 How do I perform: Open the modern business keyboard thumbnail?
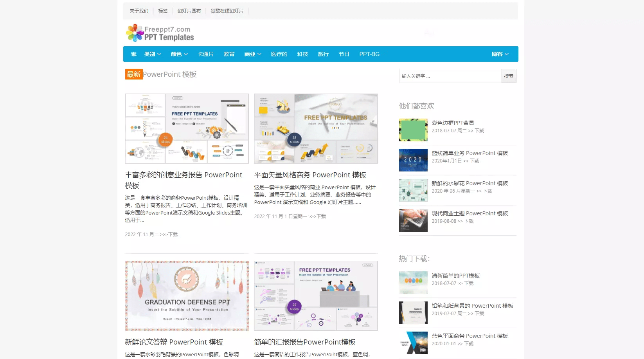click(x=413, y=220)
